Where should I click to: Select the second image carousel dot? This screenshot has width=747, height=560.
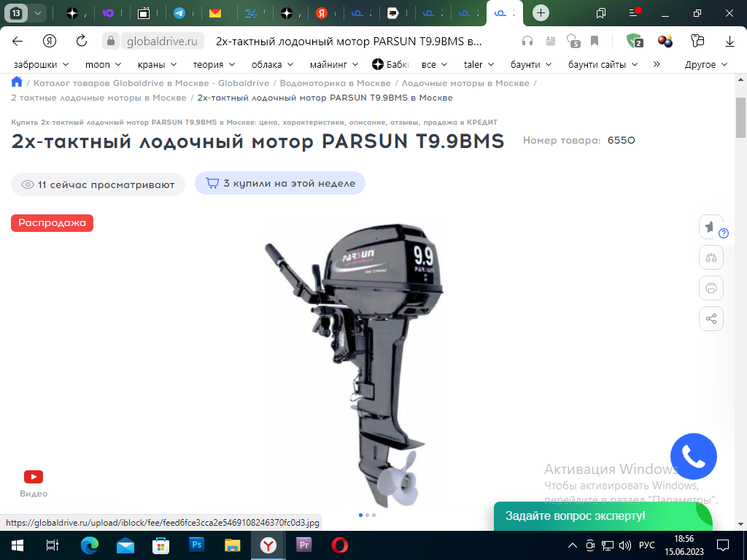pos(367,515)
